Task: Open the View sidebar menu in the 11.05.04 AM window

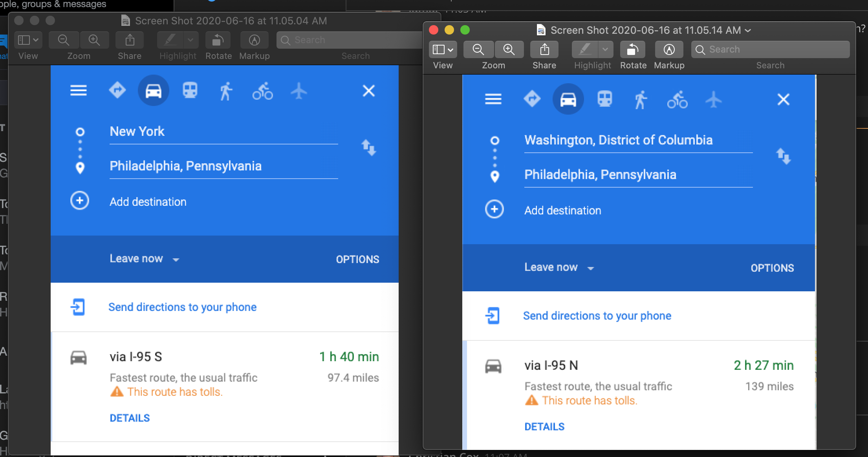Action: click(x=28, y=40)
